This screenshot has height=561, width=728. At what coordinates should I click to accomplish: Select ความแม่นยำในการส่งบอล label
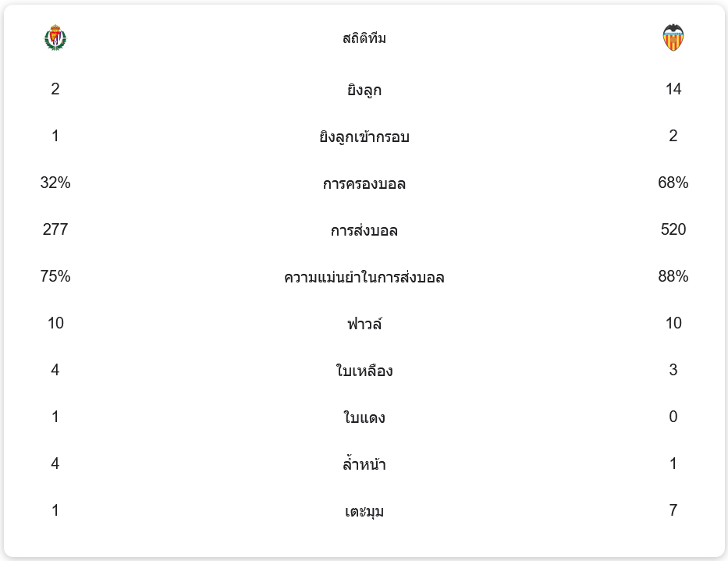coord(364,277)
